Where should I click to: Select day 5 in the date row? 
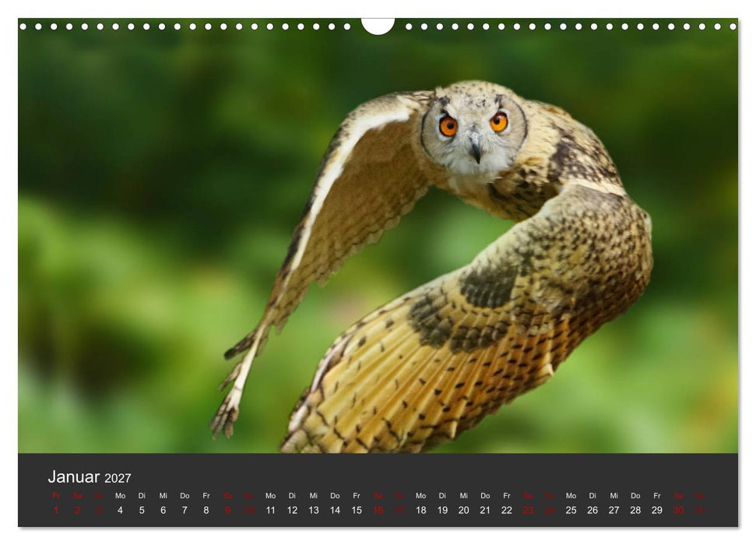coord(142,510)
